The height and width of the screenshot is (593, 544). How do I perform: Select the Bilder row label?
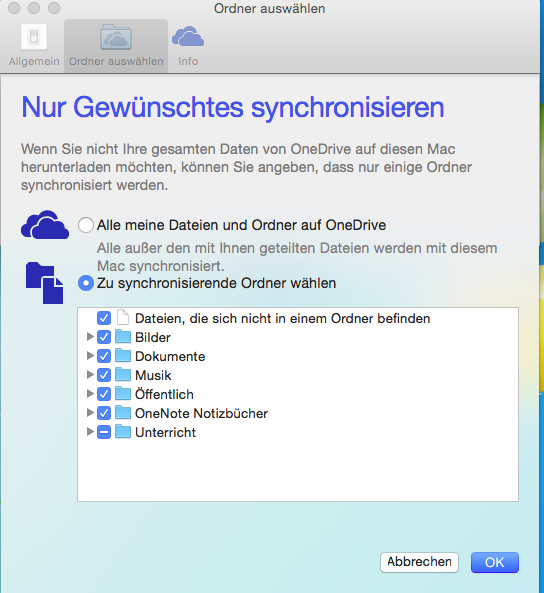coord(152,337)
